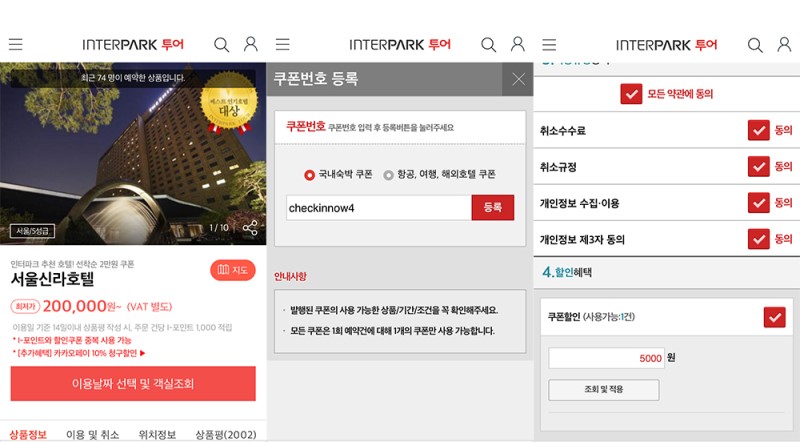Image resolution: width=800 pixels, height=442 pixels.
Task: Share the hotel via share icon
Action: (250, 228)
